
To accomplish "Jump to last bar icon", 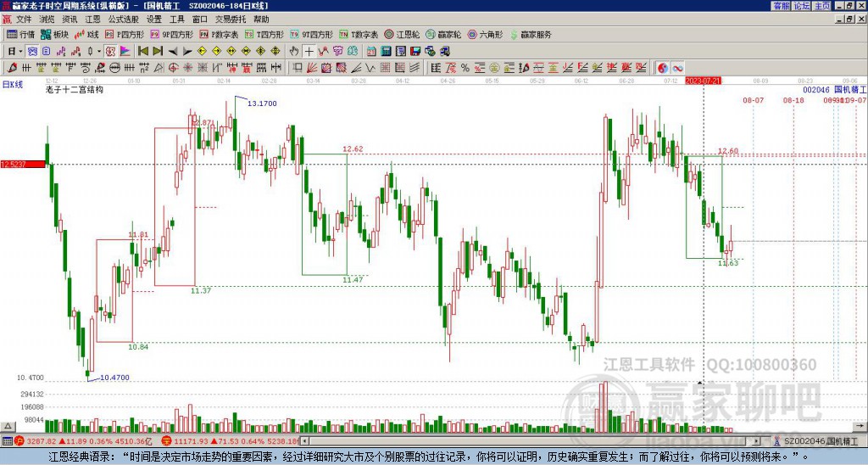I will pyautogui.click(x=158, y=51).
